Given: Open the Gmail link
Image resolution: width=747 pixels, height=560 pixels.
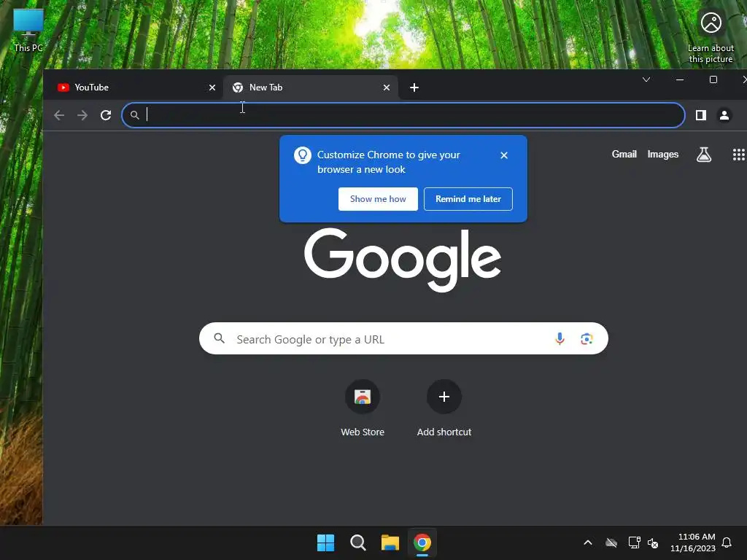Looking at the screenshot, I should 624,155.
